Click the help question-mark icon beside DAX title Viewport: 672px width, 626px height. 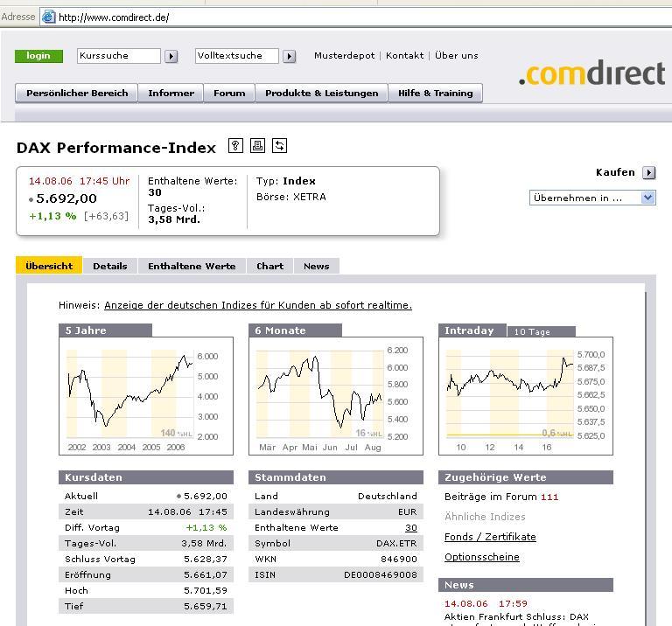pyautogui.click(x=235, y=146)
